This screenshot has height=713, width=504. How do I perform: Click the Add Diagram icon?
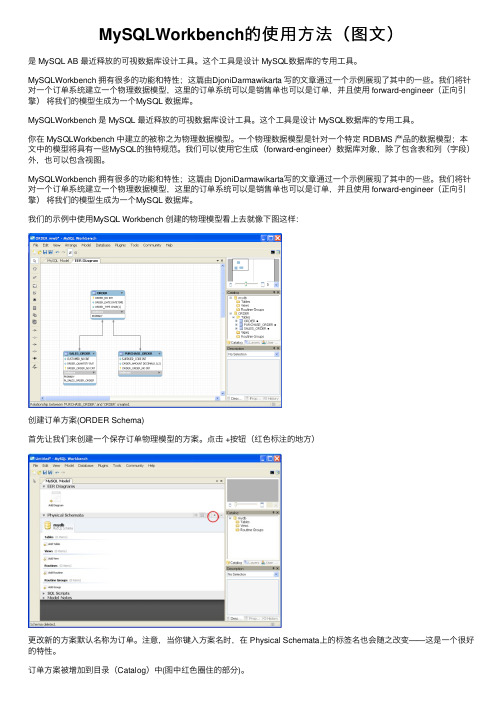click(x=56, y=497)
